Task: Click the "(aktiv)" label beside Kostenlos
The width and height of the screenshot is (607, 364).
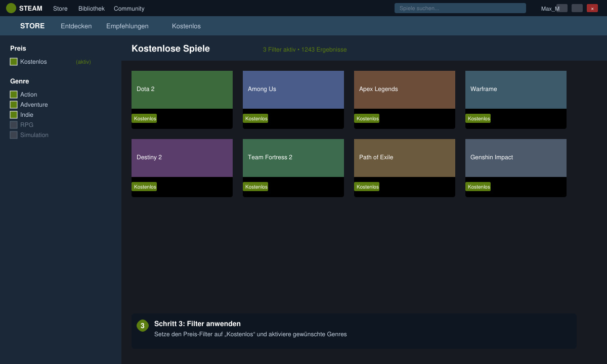Action: click(x=83, y=62)
